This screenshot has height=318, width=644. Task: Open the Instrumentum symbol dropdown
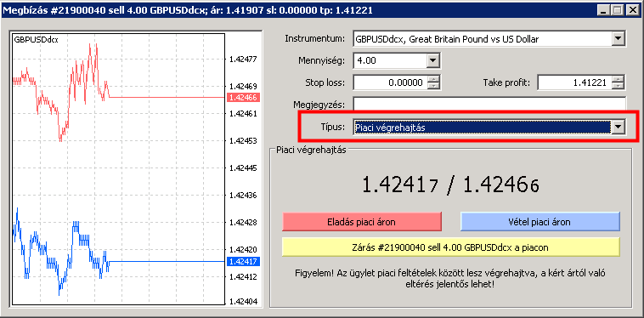(x=618, y=39)
